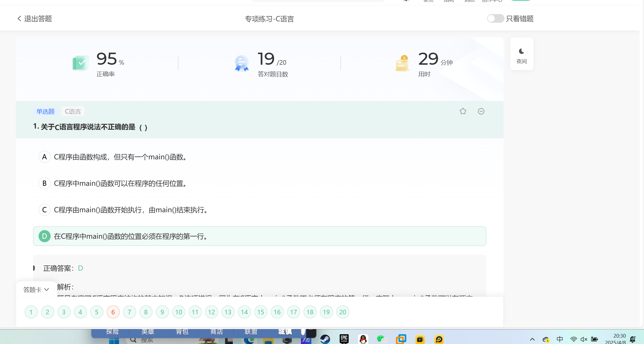Click the Wi-Fi network tray icon
The height and width of the screenshot is (344, 644).
[573, 339]
